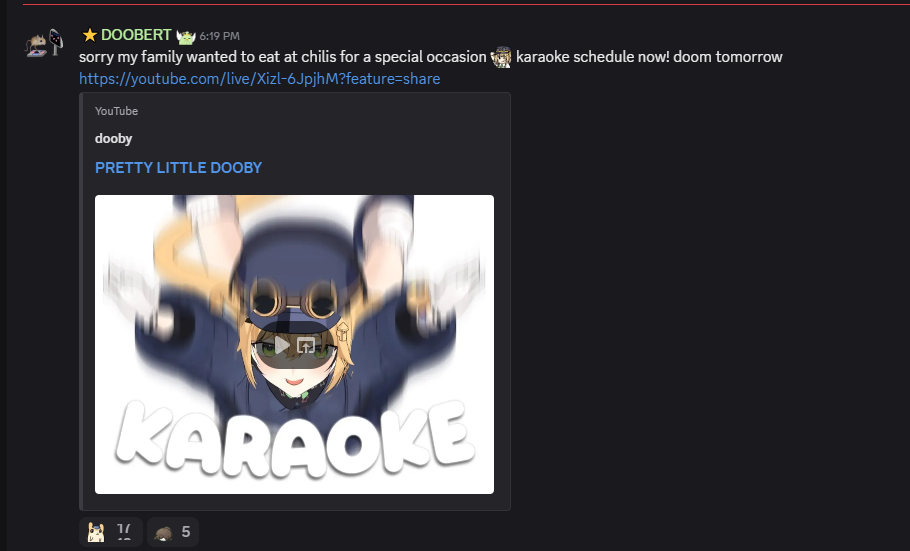Click the 6:19 PM timestamp

click(219, 36)
